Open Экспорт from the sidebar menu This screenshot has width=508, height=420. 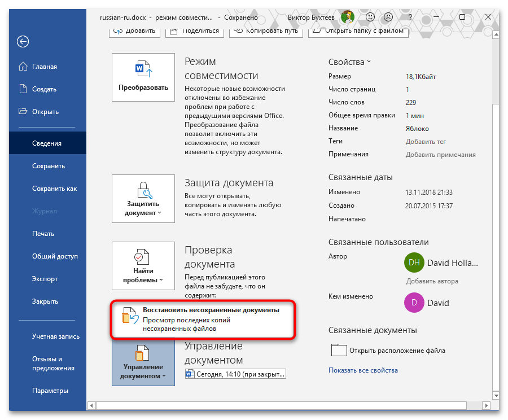click(x=45, y=279)
